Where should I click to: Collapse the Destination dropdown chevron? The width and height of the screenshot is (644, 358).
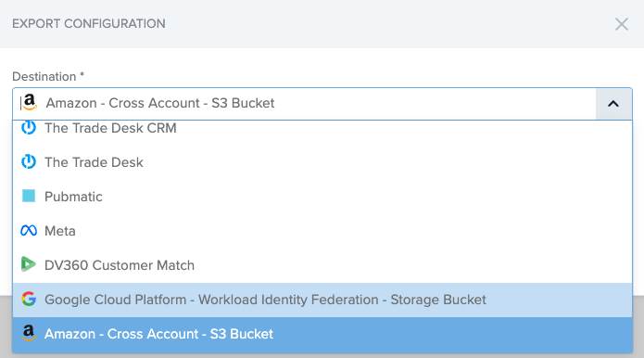point(613,104)
